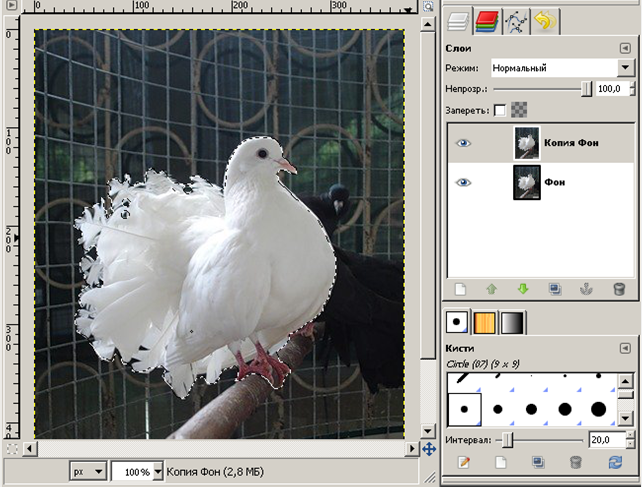Open the units dropdown px
The height and width of the screenshot is (487, 642).
pyautogui.click(x=88, y=472)
